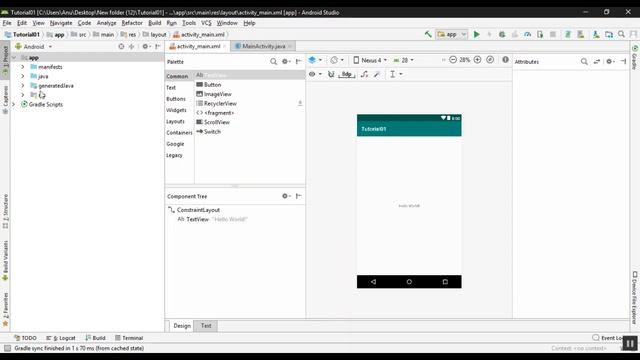Toggle the Project tool window side tab

click(5, 59)
